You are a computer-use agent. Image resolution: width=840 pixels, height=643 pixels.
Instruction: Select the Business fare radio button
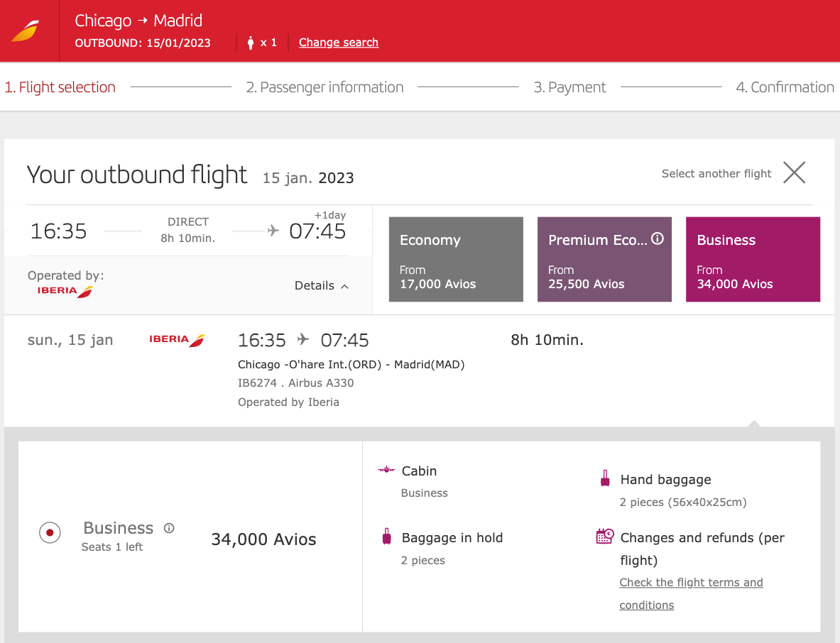tap(50, 533)
